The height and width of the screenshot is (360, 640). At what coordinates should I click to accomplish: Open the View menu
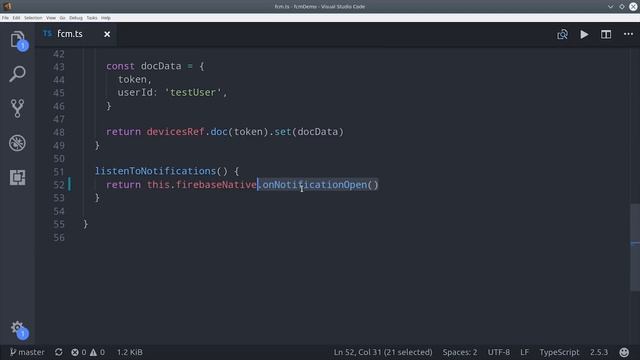pos(51,18)
